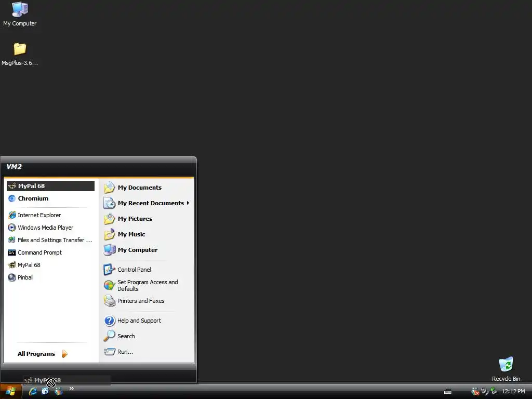The height and width of the screenshot is (399, 532).
Task: Click the green arrow Safely Remove Hardware icon
Action: (494, 391)
